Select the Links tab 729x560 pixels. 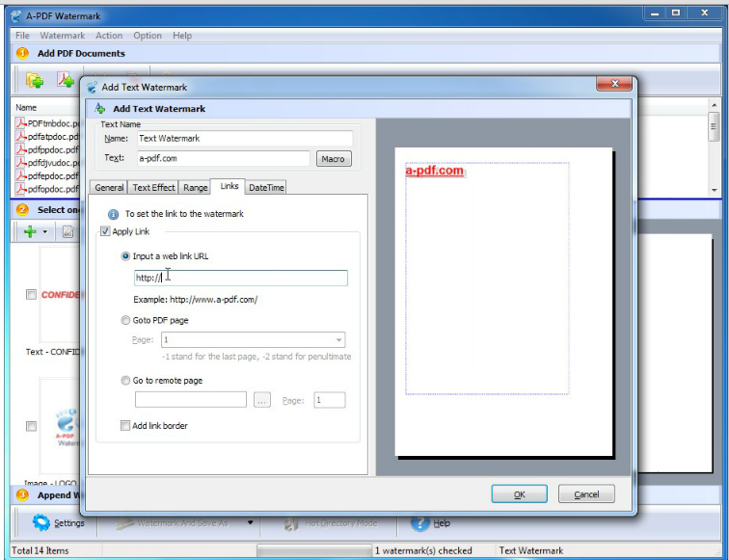(229, 186)
